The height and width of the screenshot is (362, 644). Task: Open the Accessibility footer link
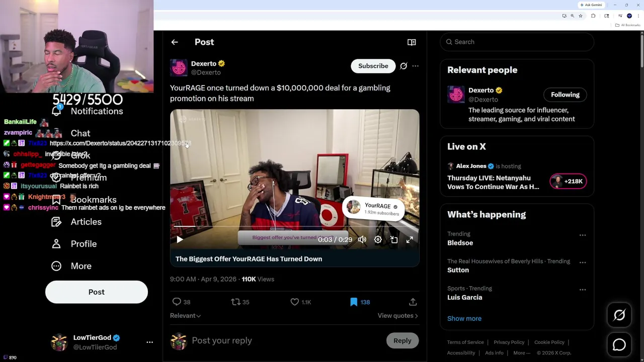461,353
